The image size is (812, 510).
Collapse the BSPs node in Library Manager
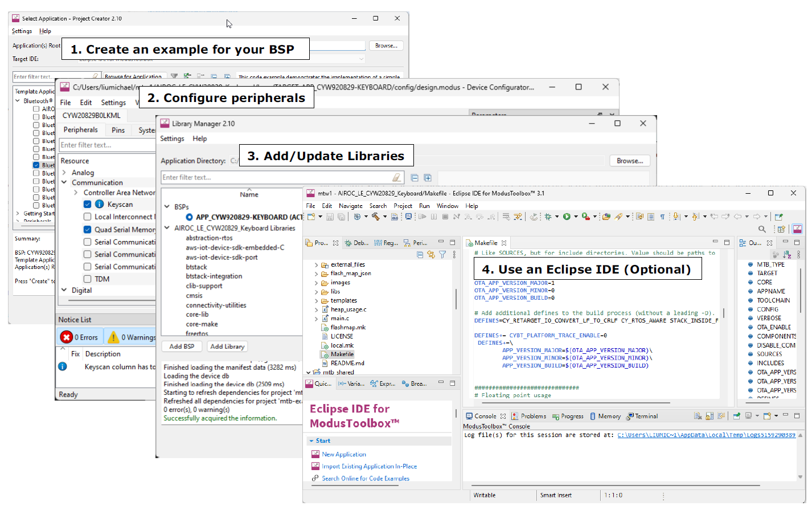click(167, 207)
